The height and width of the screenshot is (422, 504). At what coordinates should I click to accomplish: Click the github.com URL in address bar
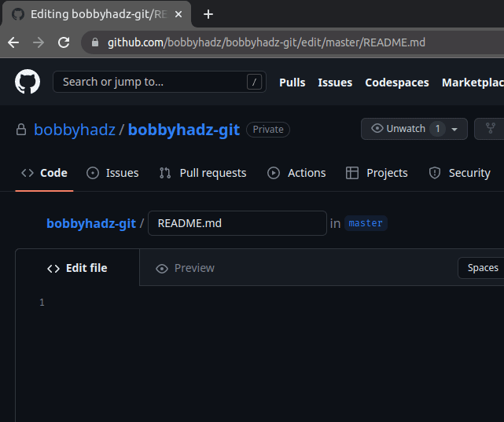click(x=266, y=42)
